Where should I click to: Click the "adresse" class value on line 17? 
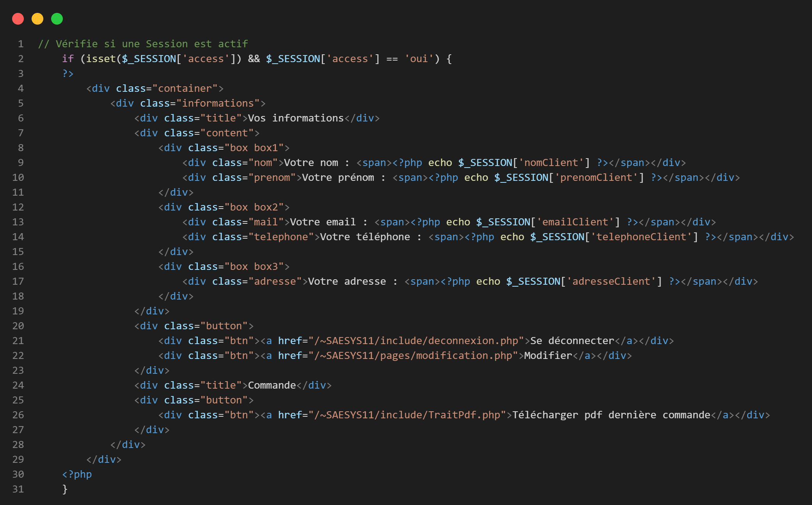(275, 281)
